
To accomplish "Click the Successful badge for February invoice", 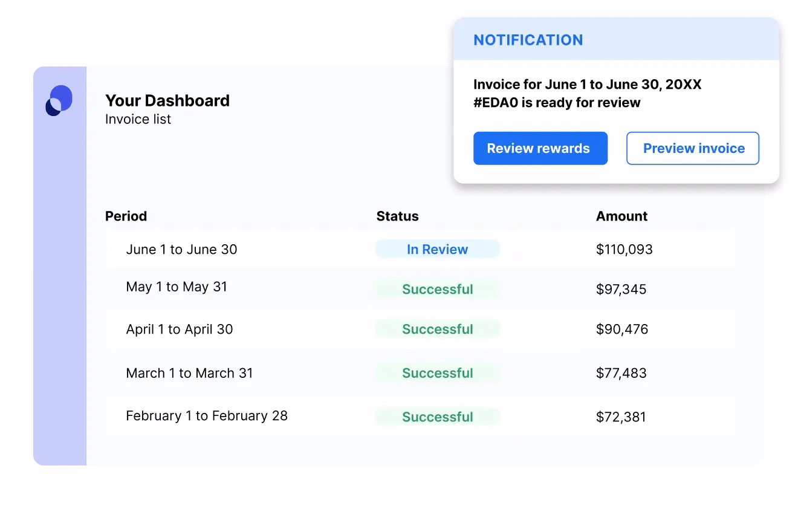I will point(437,417).
